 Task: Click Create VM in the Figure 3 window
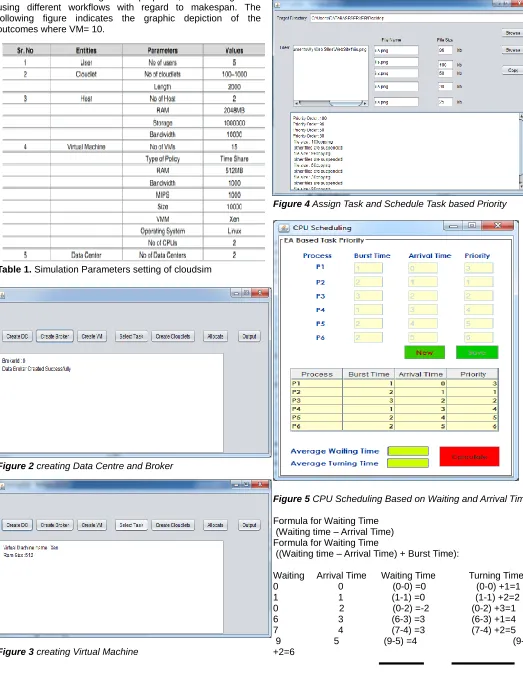pyautogui.click(x=92, y=525)
